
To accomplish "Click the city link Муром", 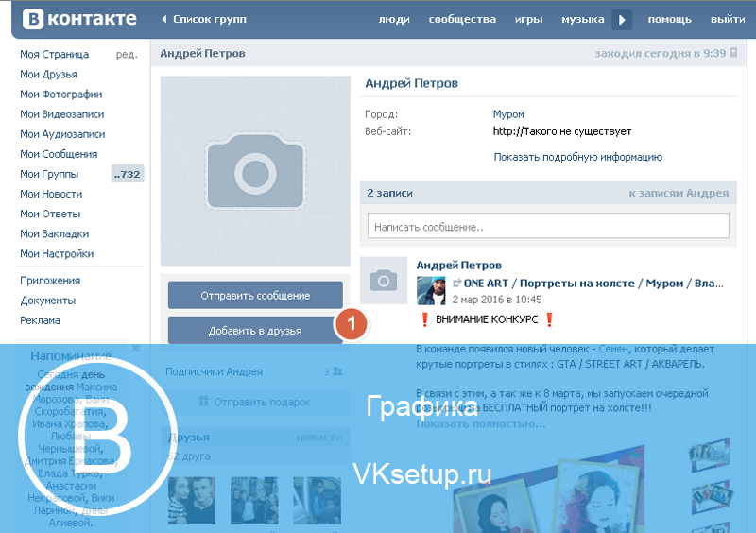I will point(508,114).
